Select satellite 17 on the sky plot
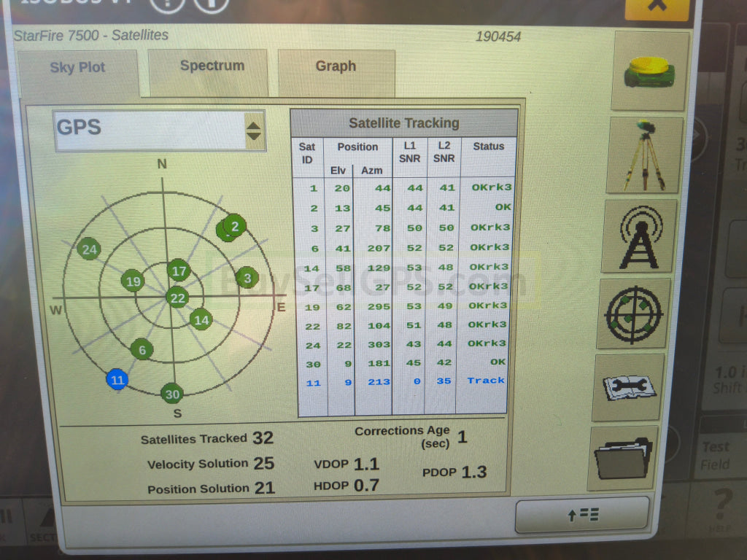 (179, 271)
